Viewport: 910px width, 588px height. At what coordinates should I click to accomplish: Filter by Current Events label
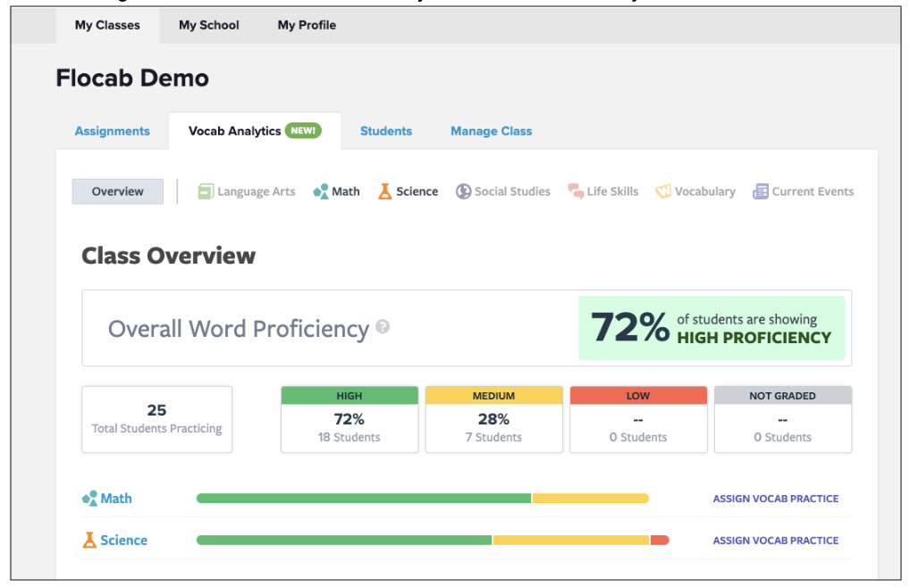click(x=813, y=191)
